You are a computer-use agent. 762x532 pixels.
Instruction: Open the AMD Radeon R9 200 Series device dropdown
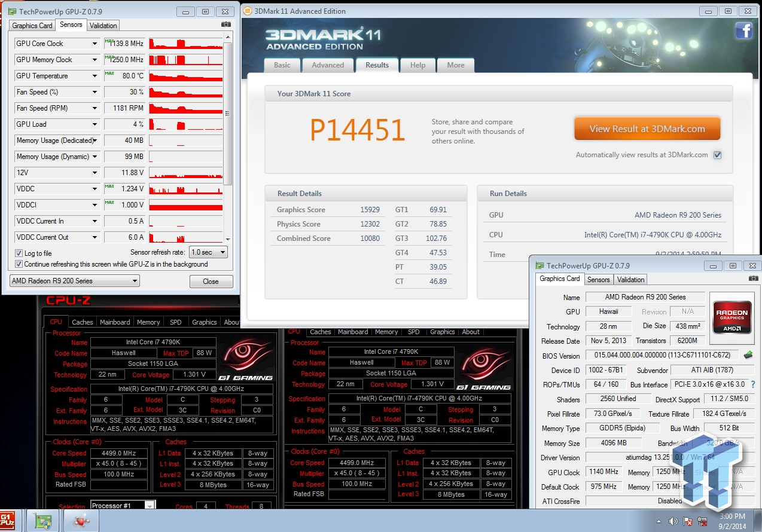pos(74,281)
